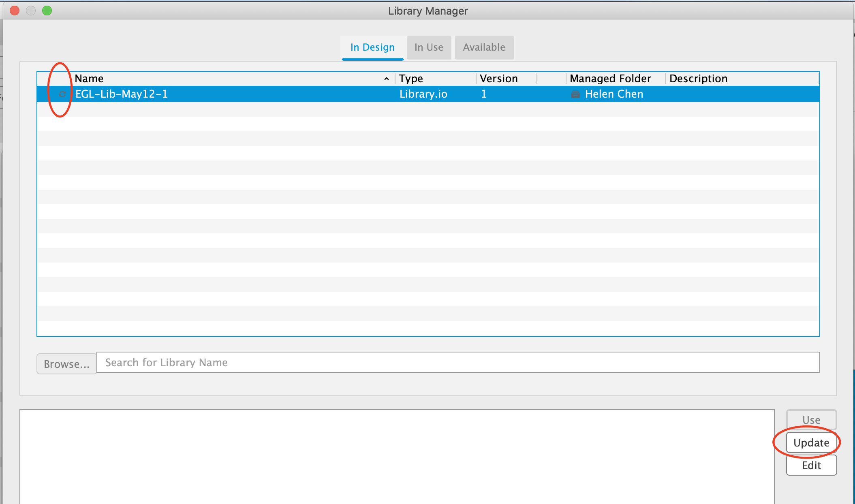Click the Type column header
This screenshot has height=504, width=855.
click(x=410, y=78)
